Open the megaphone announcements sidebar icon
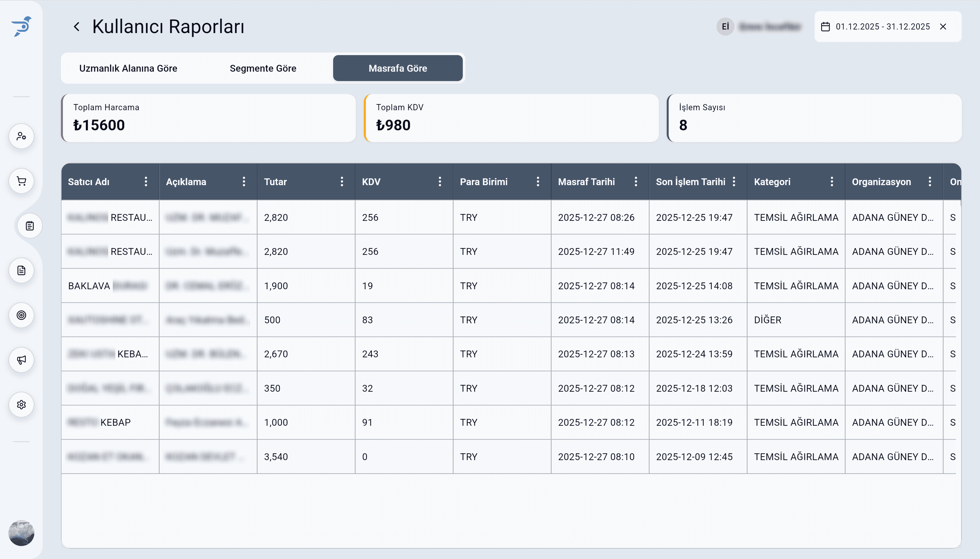This screenshot has width=980, height=559. 21,360
